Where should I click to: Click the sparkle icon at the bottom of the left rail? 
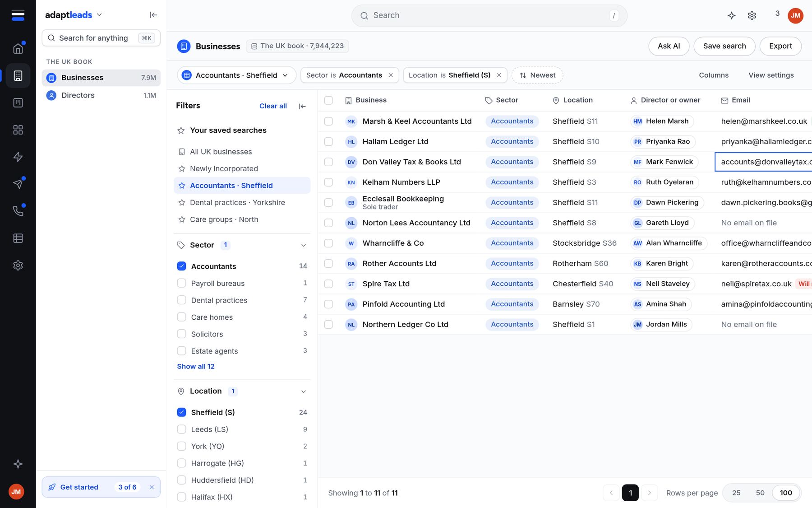click(18, 464)
